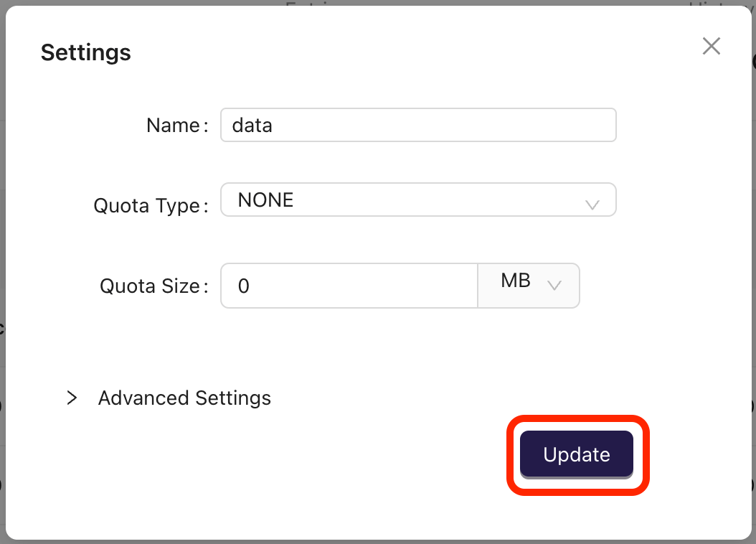Click the Update button

click(576, 454)
